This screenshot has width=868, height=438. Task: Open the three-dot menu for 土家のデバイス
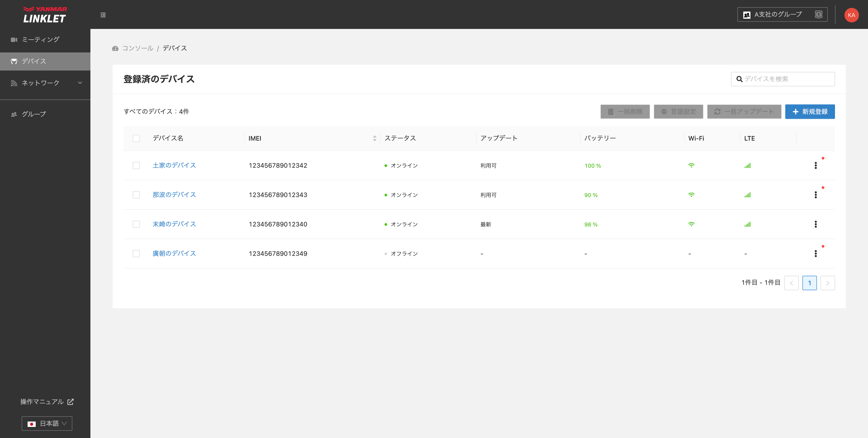click(x=815, y=165)
